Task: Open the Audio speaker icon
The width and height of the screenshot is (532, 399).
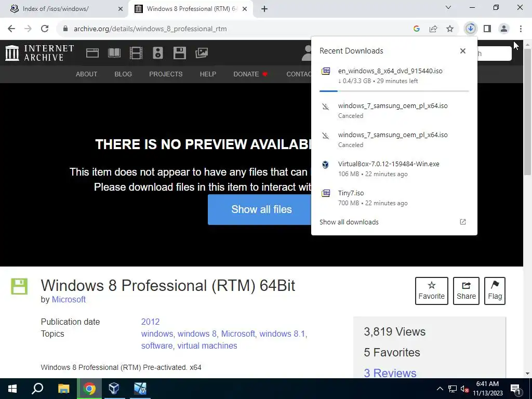Action: (x=158, y=53)
